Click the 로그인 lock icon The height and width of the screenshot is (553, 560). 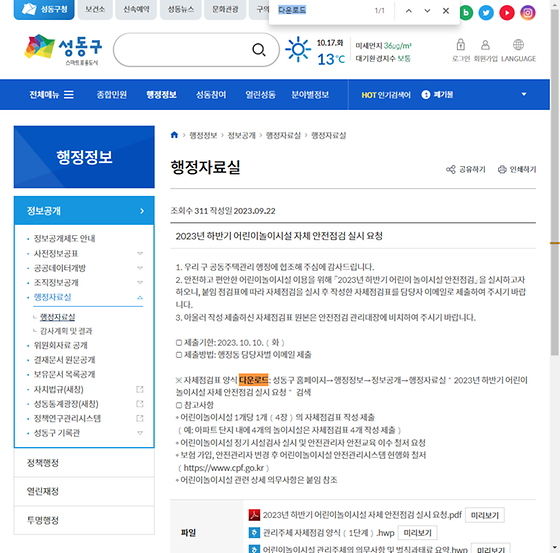pyautogui.click(x=461, y=45)
